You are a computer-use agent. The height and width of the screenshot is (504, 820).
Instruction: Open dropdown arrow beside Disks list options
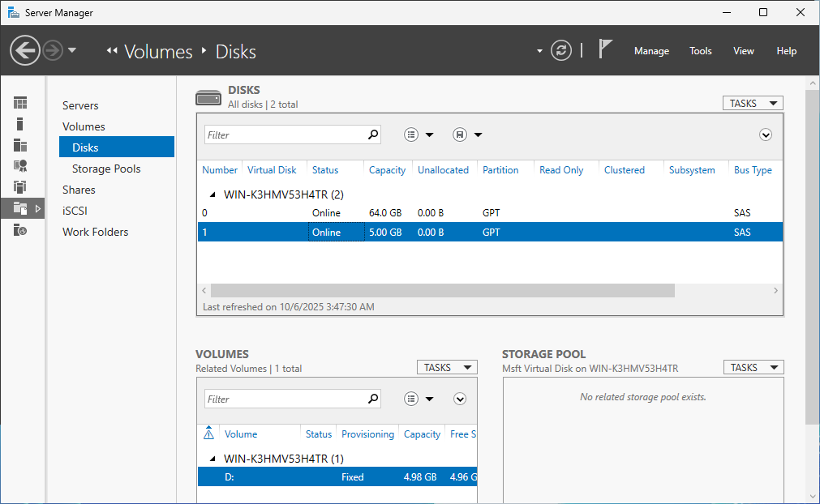pyautogui.click(x=429, y=135)
